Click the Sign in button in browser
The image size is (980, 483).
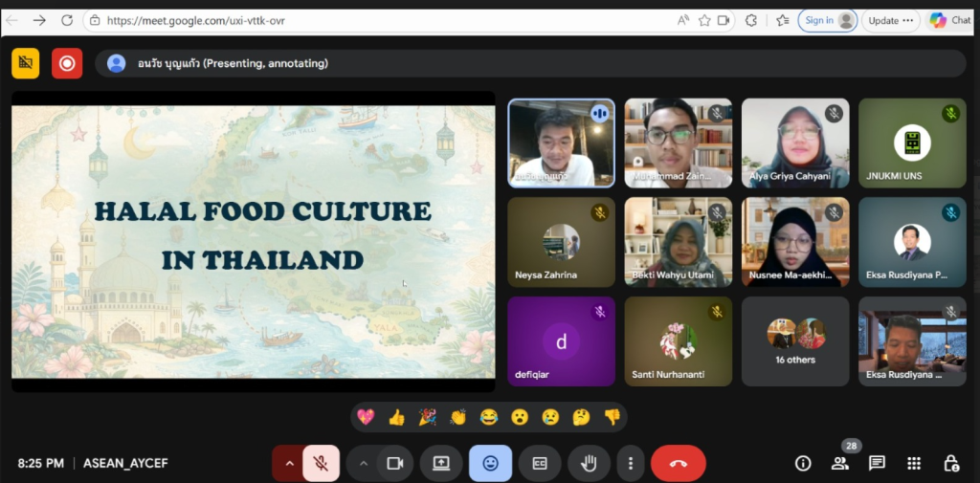827,20
